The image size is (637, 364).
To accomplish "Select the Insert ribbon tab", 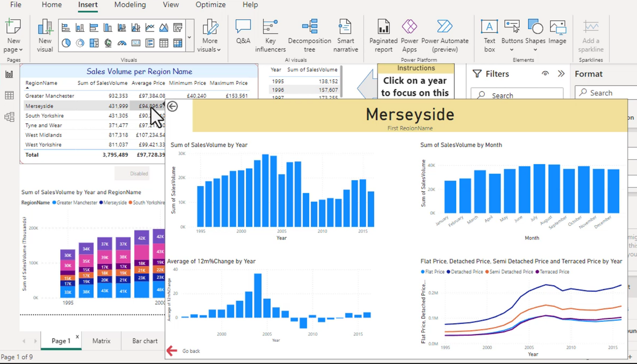I will pos(88,5).
